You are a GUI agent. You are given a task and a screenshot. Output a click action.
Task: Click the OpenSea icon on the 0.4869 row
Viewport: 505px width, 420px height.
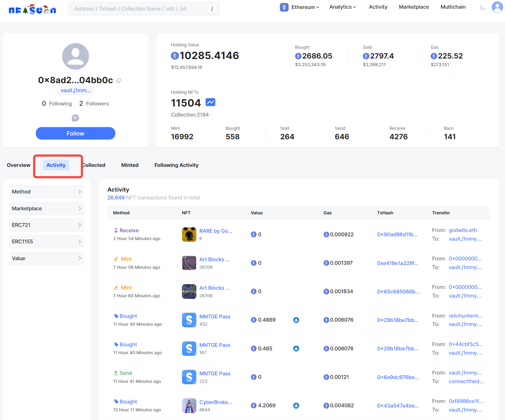[296, 320]
